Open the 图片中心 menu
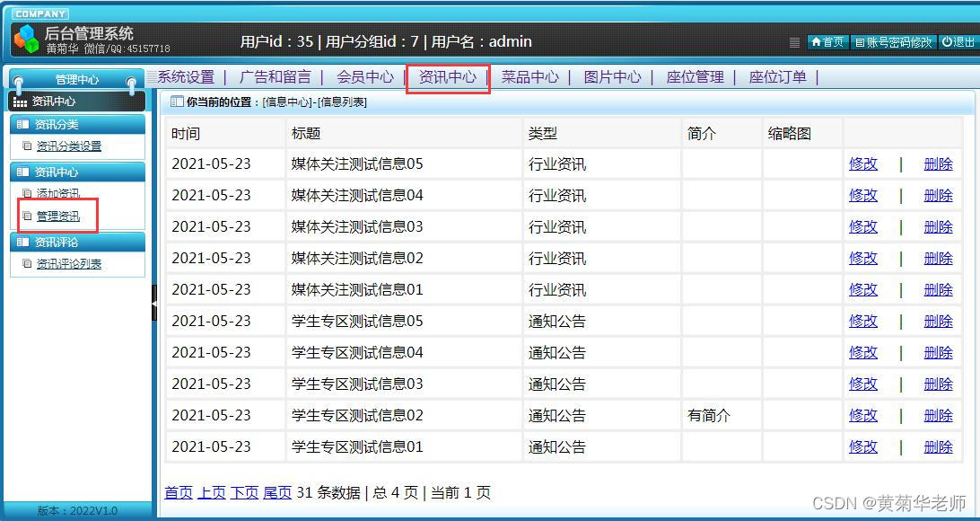The width and height of the screenshot is (980, 521). click(612, 77)
